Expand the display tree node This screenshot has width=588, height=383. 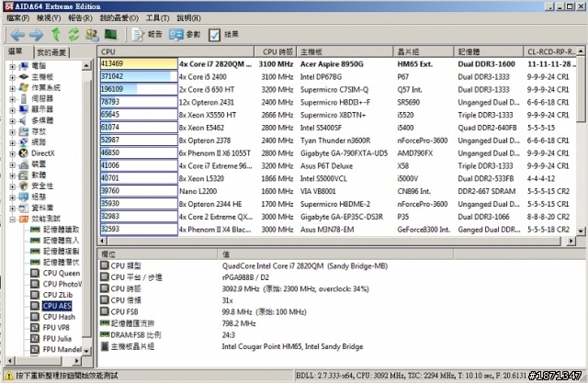(12, 110)
